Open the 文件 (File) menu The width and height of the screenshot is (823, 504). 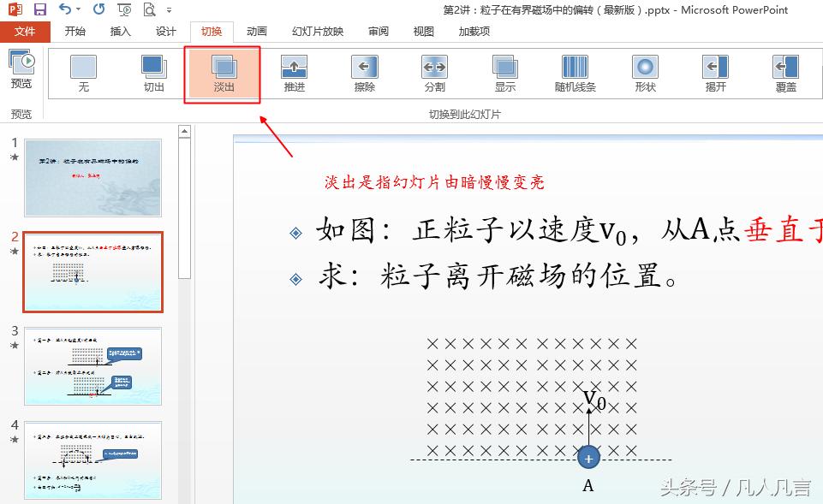26,31
